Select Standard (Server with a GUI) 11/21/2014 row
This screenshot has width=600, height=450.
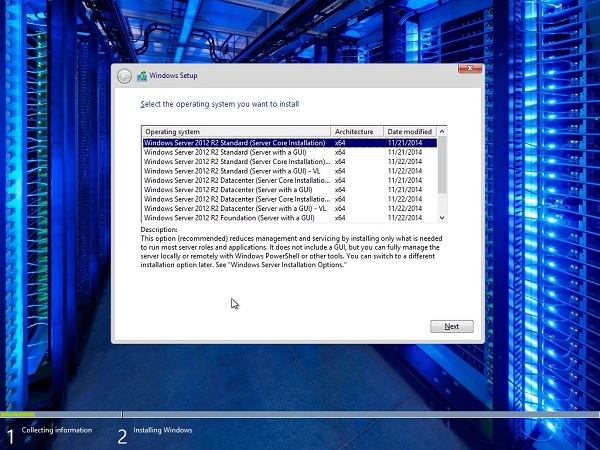(x=290, y=152)
